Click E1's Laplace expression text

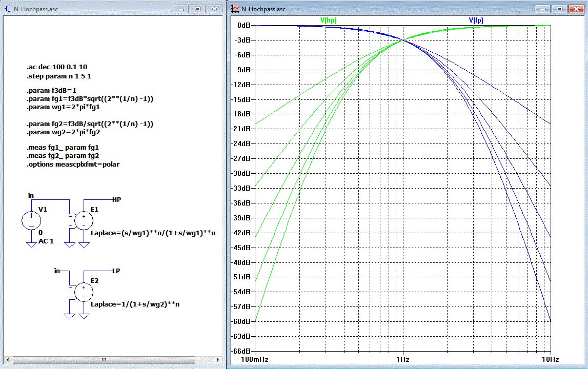(153, 233)
